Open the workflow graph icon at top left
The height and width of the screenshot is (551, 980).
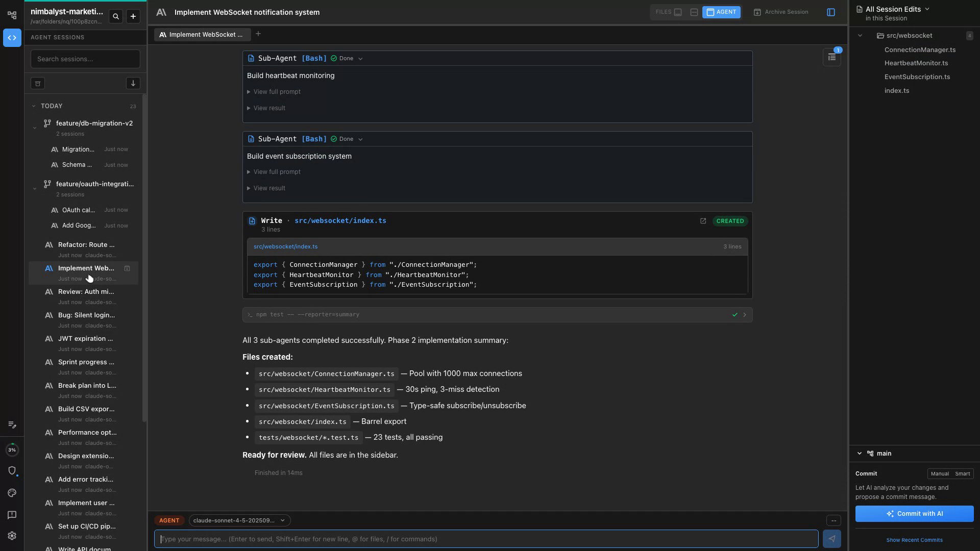click(x=12, y=15)
